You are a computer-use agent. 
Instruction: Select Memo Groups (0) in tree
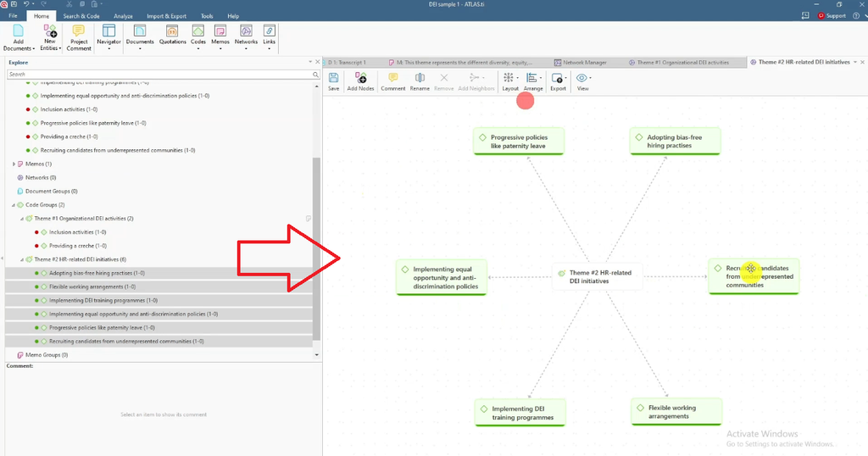(47, 355)
